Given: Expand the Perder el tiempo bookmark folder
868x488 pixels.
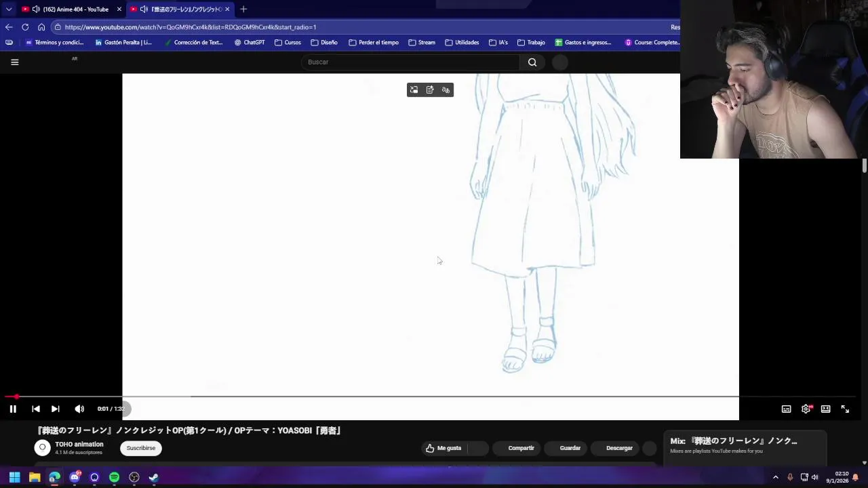Looking at the screenshot, I should pos(374,42).
